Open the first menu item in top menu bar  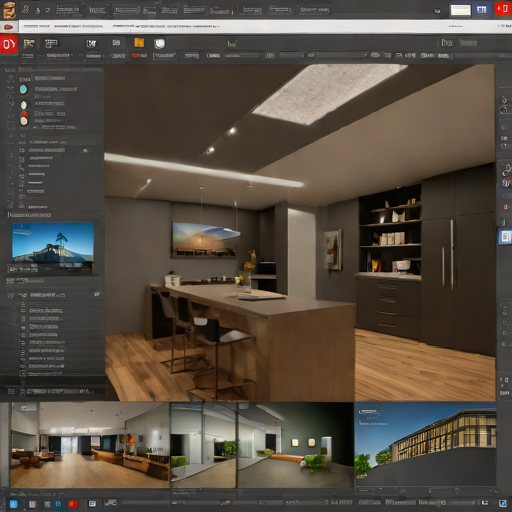pyautogui.click(x=68, y=9)
